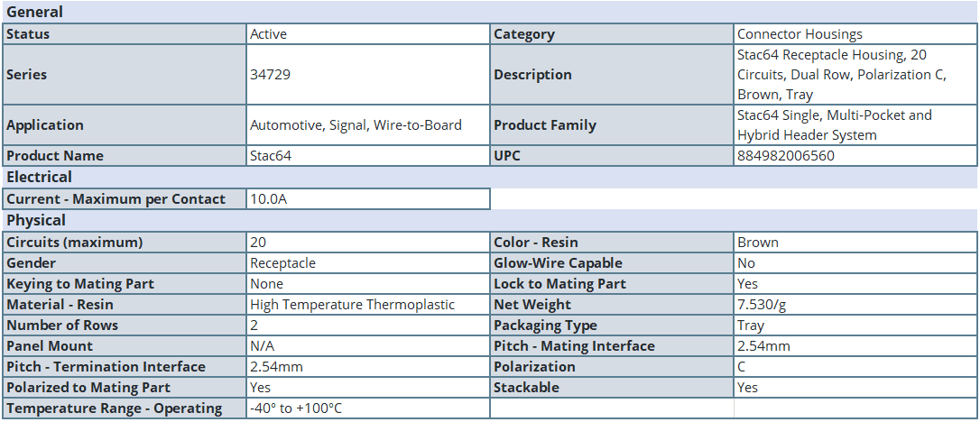
Task: Click the Packaging Type label cell
Action: tap(612, 326)
